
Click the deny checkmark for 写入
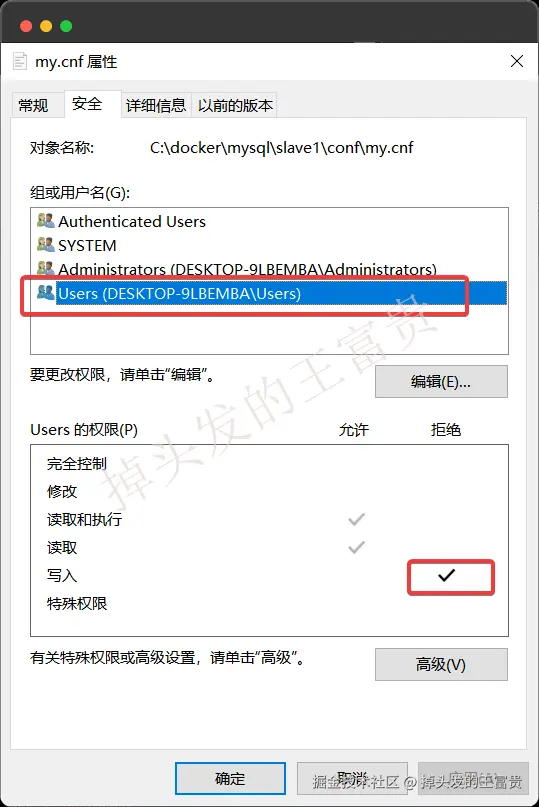(446, 575)
